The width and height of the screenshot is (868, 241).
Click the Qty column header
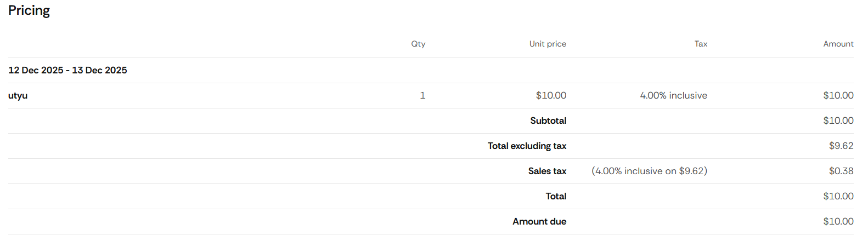418,44
